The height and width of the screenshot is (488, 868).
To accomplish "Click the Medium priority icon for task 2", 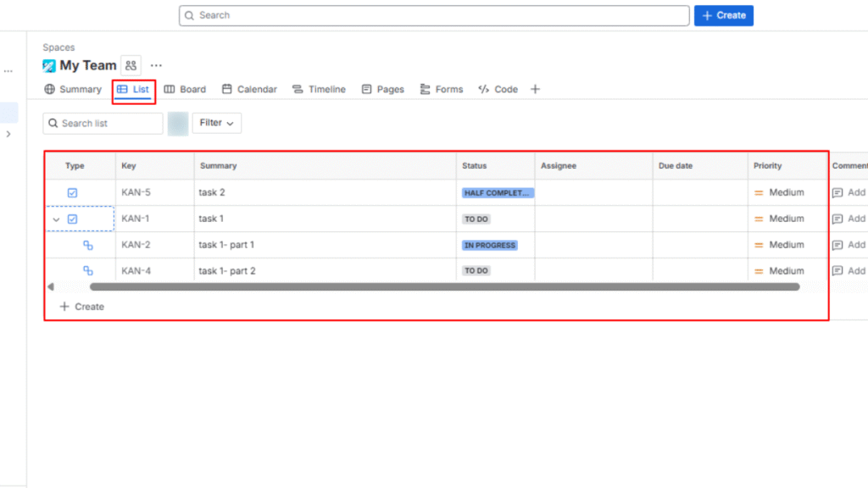I will (x=760, y=192).
